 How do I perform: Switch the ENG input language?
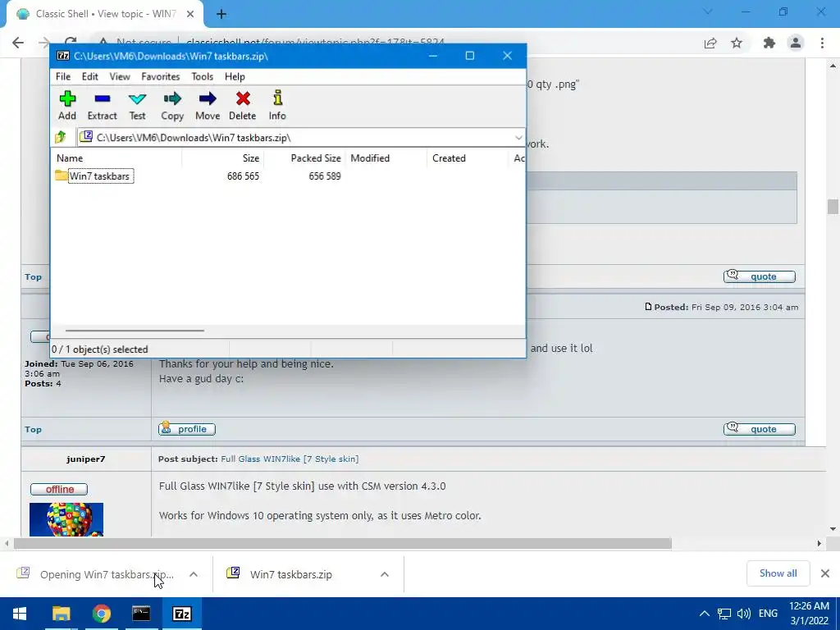click(x=768, y=614)
